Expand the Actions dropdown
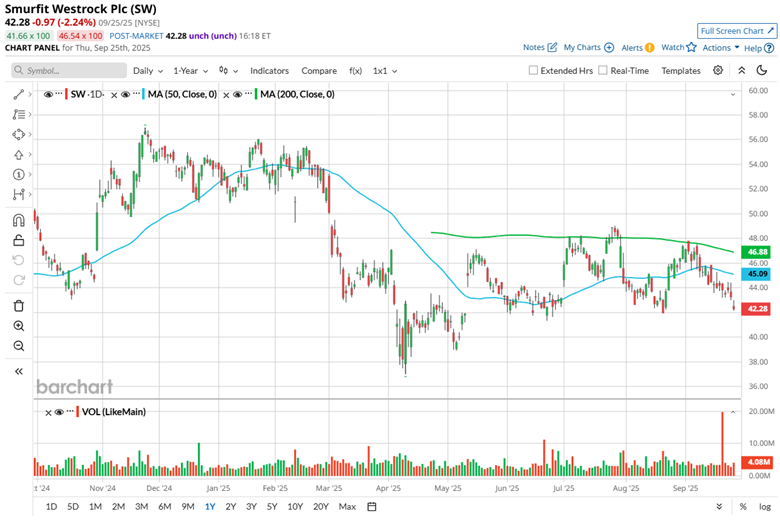 pos(721,48)
